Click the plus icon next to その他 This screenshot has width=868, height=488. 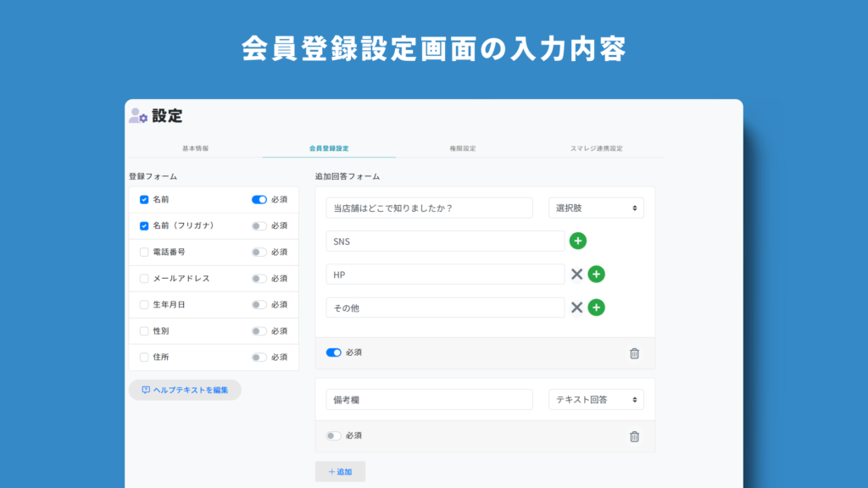click(595, 308)
